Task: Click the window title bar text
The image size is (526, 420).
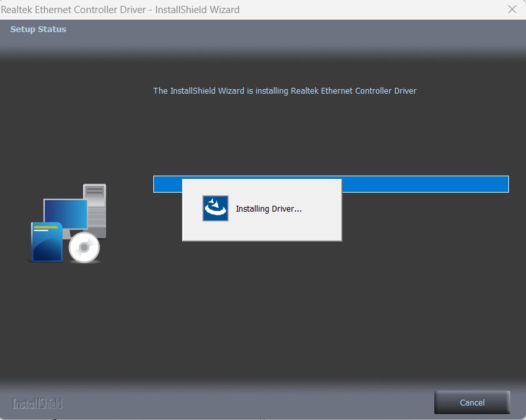Action: (x=121, y=10)
